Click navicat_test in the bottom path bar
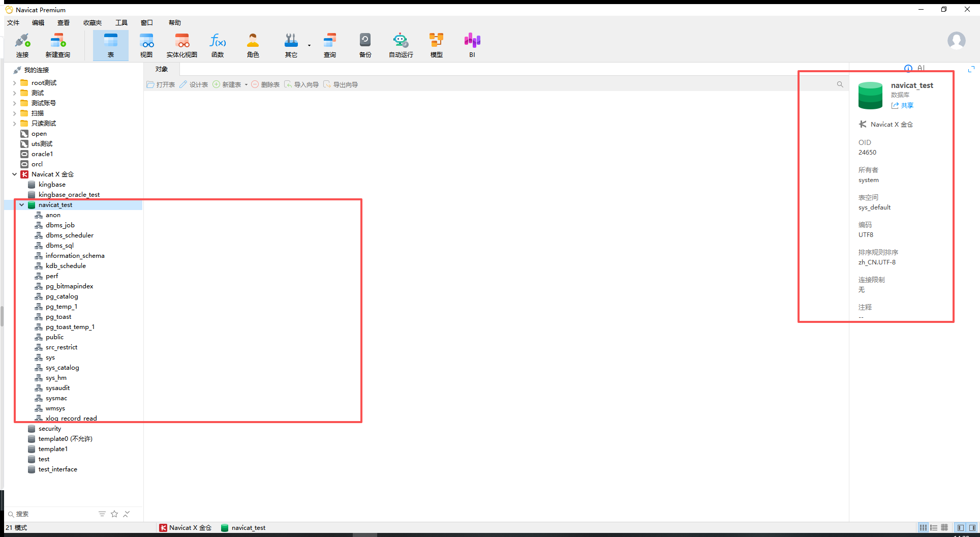The height and width of the screenshot is (537, 980). 243,528
